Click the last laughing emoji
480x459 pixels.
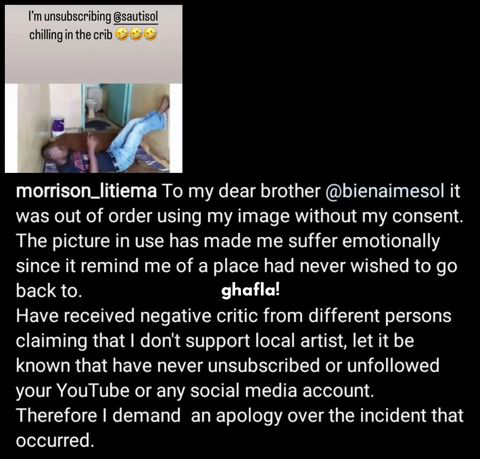pyautogui.click(x=150, y=34)
